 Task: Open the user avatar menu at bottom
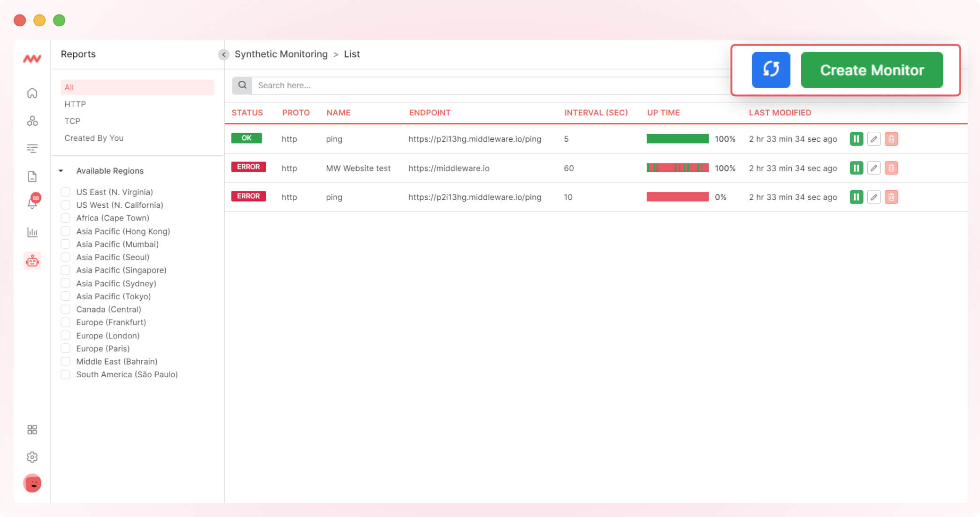32,483
